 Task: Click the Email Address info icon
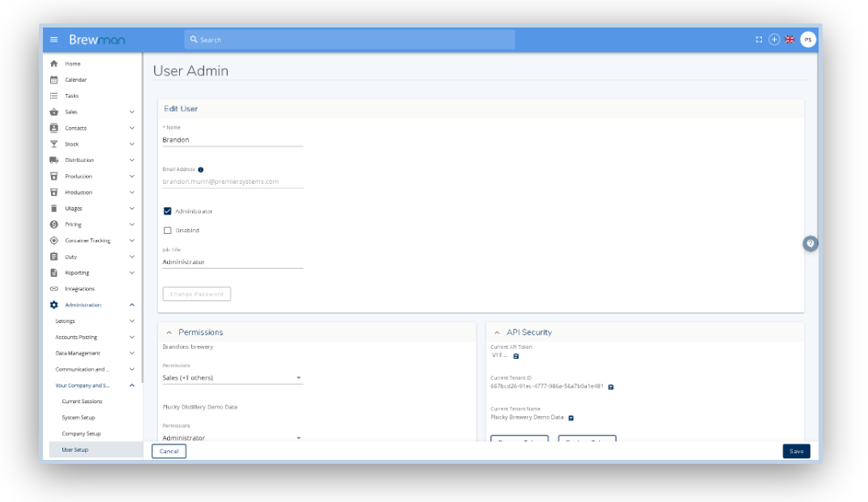click(200, 169)
